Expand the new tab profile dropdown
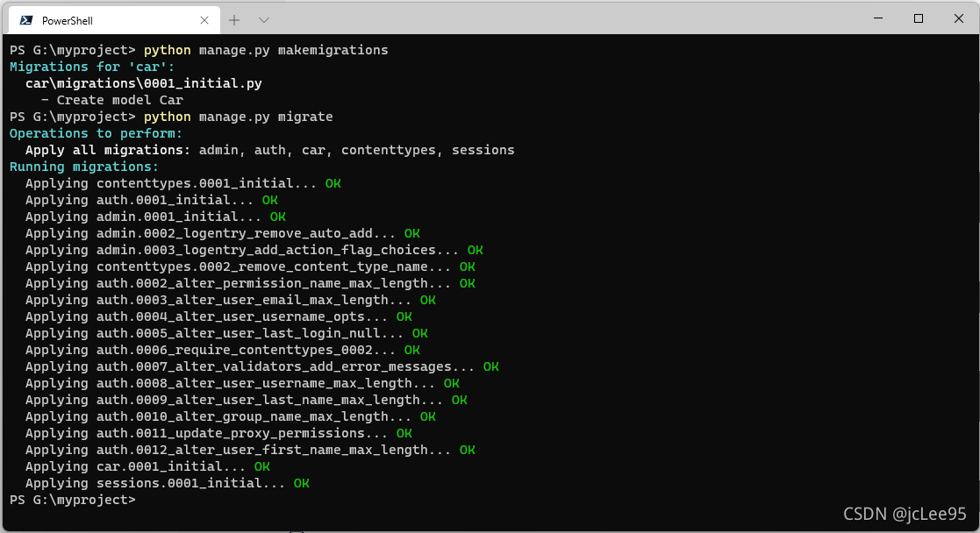Screen dimensions: 980x533 (x=264, y=20)
